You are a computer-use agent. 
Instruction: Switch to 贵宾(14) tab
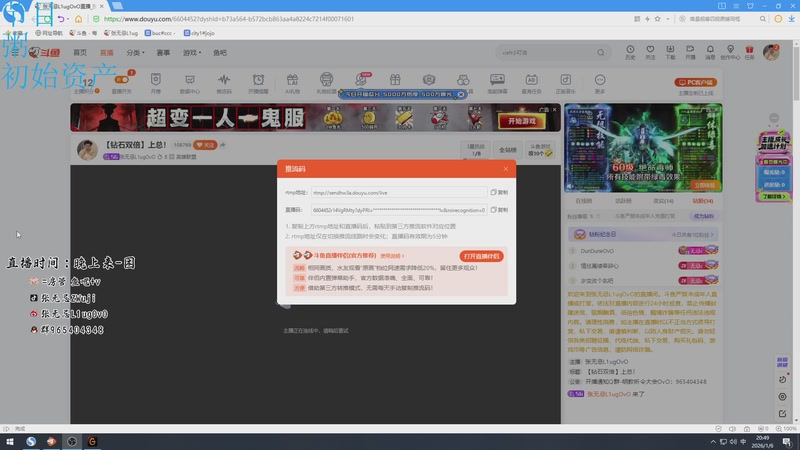click(663, 201)
